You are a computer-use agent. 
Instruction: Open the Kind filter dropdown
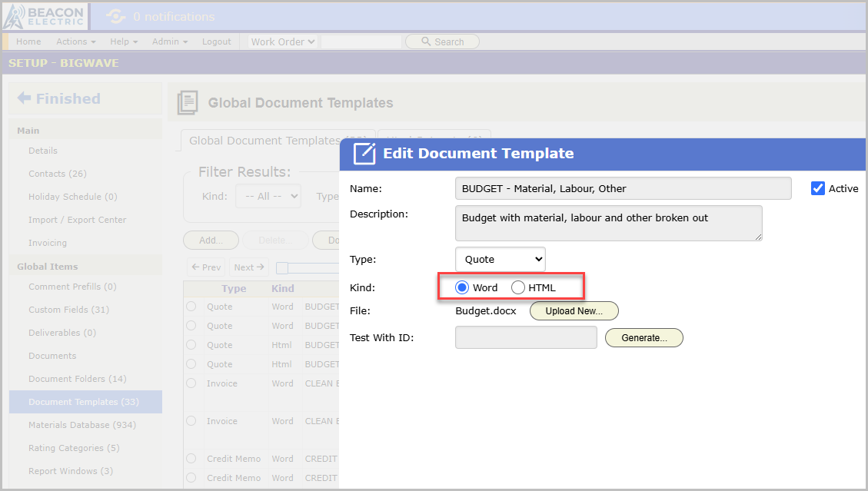[x=268, y=196]
